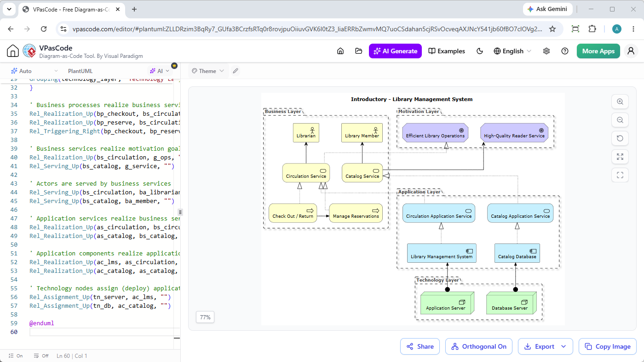
Task: Click the Catalog Database component in diagram
Action: point(517,253)
